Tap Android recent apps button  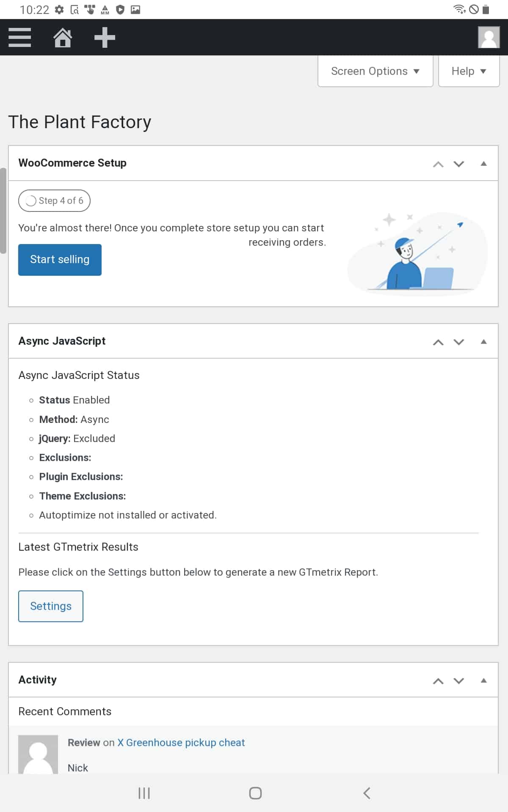pos(144,793)
